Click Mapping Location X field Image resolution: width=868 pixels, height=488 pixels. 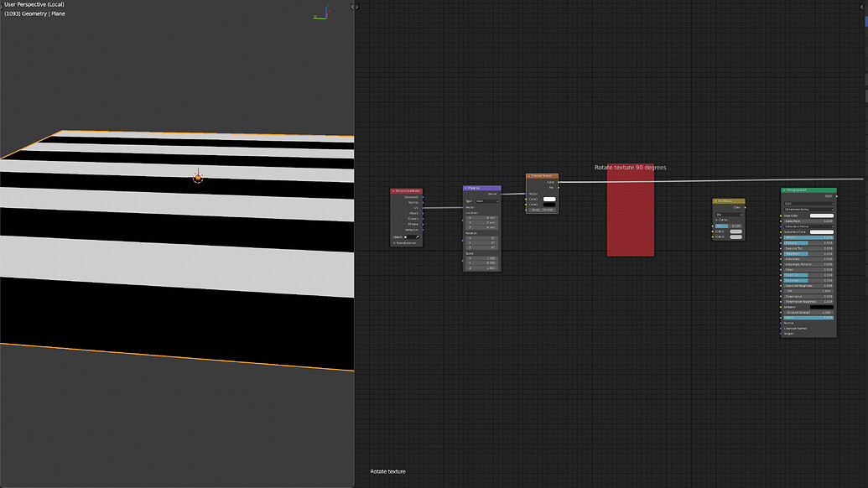[x=481, y=217]
